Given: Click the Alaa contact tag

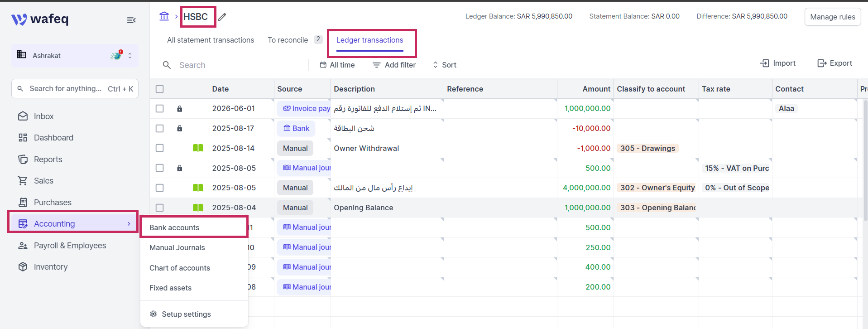Looking at the screenshot, I should coord(786,109).
